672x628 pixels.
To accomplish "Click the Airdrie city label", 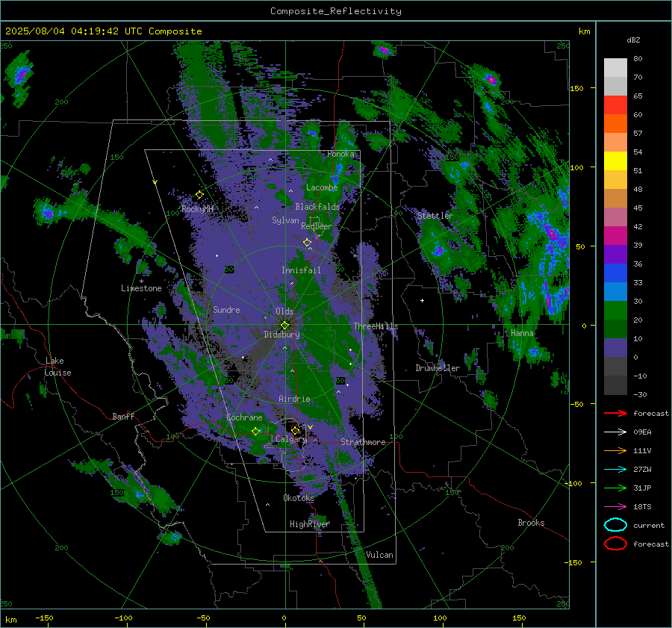I will click(x=294, y=399).
